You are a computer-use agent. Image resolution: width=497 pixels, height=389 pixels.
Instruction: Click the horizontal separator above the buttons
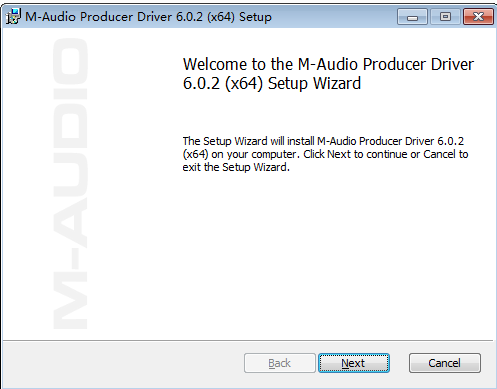(248, 340)
